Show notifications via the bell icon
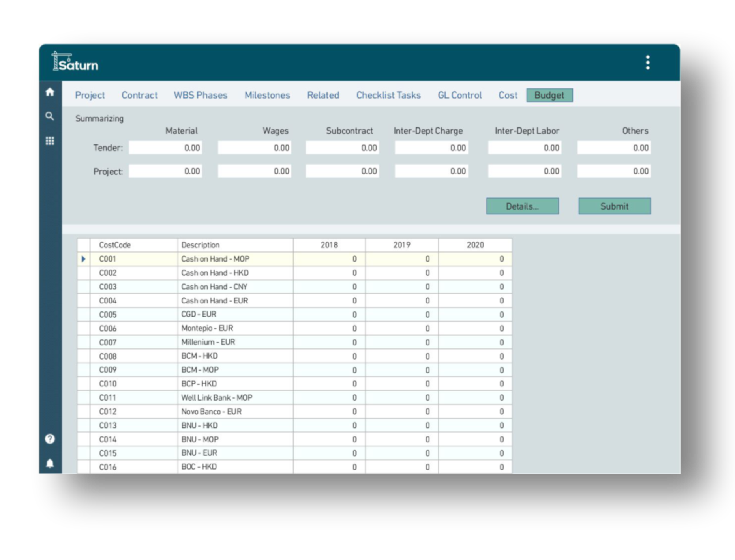The image size is (735, 560). point(50,463)
